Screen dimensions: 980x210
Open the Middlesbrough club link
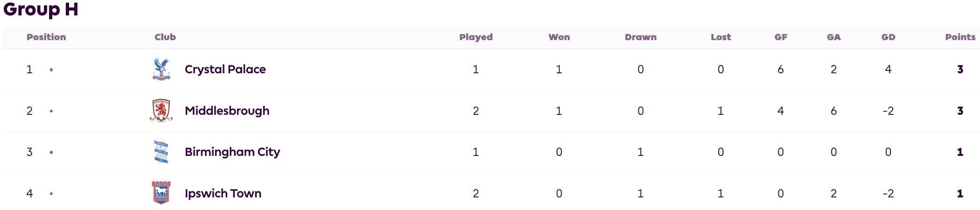(227, 111)
